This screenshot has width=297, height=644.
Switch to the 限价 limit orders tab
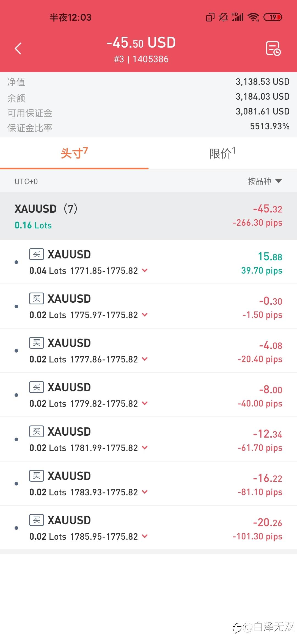[x=222, y=153]
